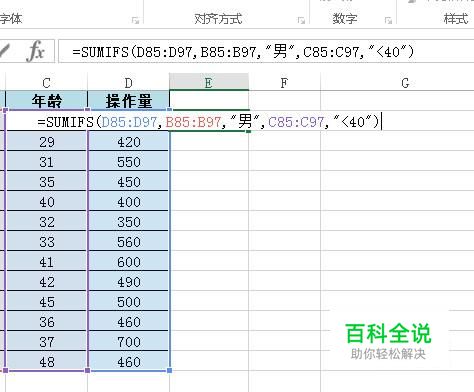Select column G header
This screenshot has width=474, height=392.
pos(405,83)
